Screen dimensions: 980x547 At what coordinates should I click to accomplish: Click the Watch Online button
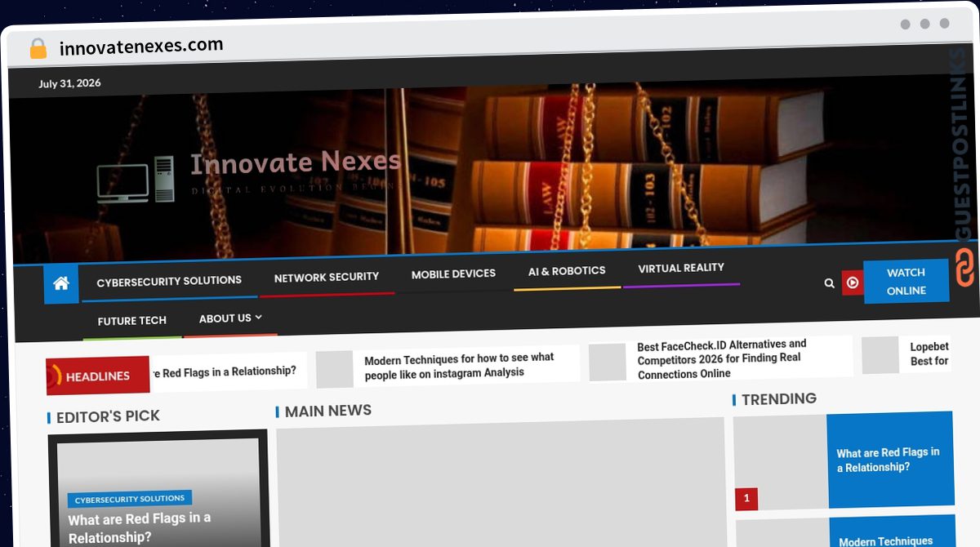click(x=906, y=282)
